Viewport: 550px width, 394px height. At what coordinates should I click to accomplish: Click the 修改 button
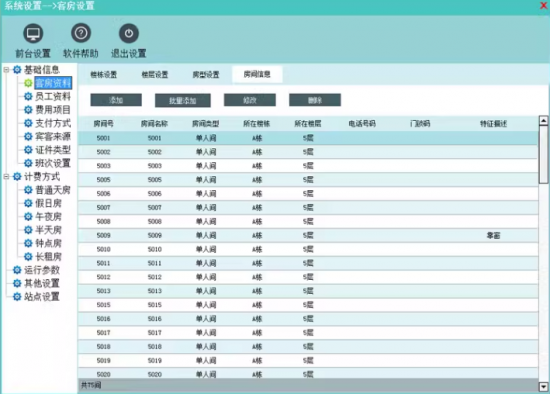[250, 100]
